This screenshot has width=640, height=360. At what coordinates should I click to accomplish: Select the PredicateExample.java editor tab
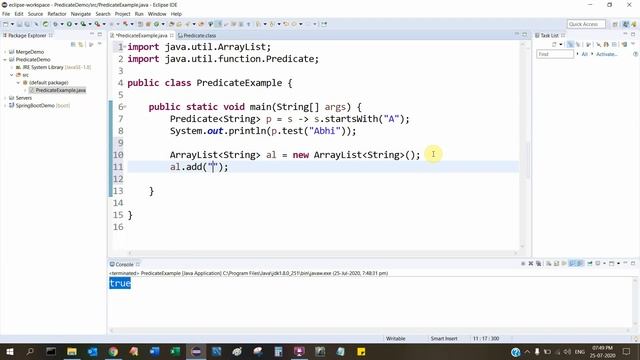tap(141, 36)
